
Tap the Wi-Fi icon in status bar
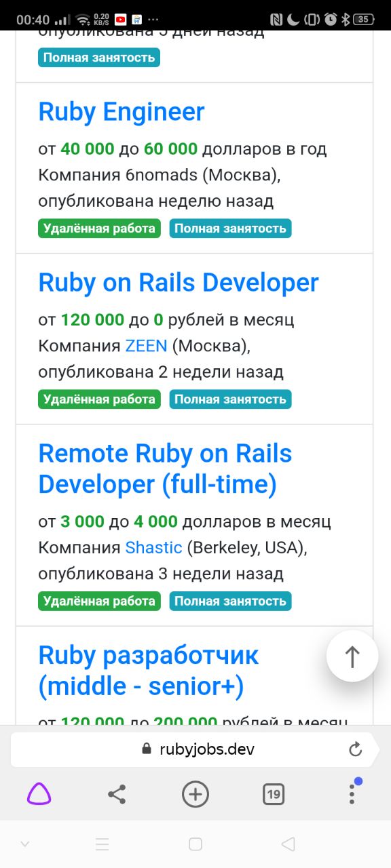tap(83, 19)
